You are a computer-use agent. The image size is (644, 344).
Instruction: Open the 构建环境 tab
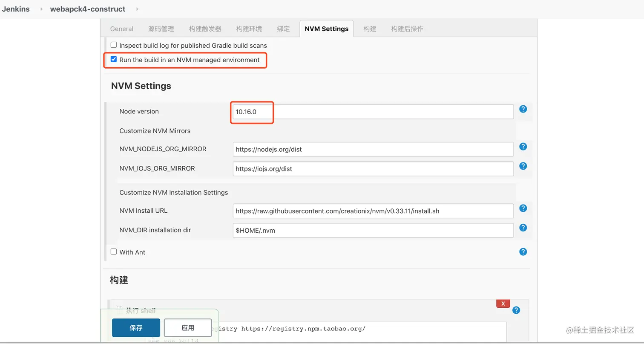[249, 29]
